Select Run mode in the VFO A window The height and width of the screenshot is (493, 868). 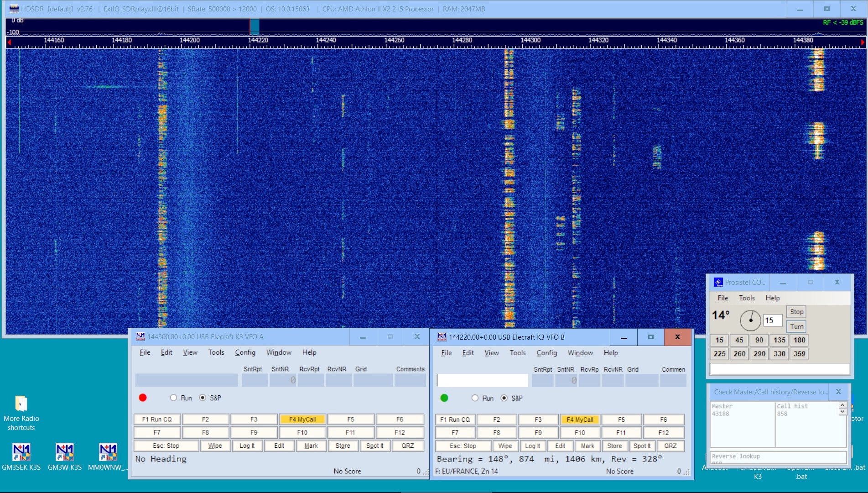[x=173, y=398]
